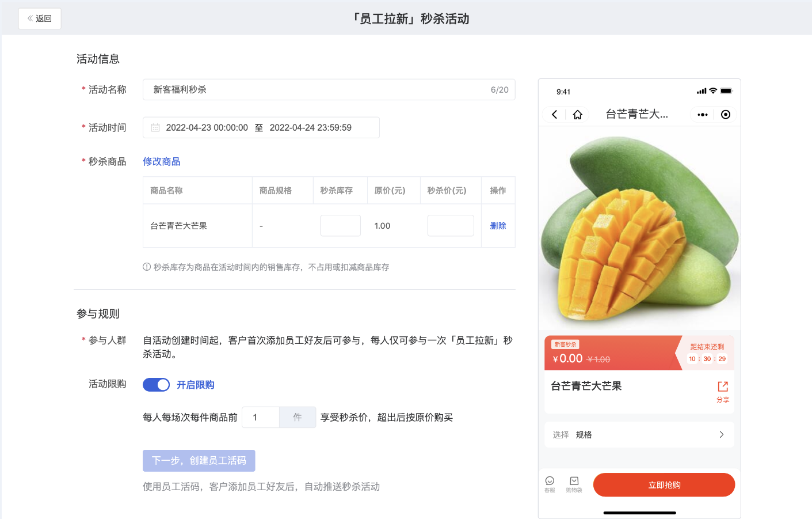Click the 商品名称 column header
Viewport: 812px width, 519px height.
(166, 191)
